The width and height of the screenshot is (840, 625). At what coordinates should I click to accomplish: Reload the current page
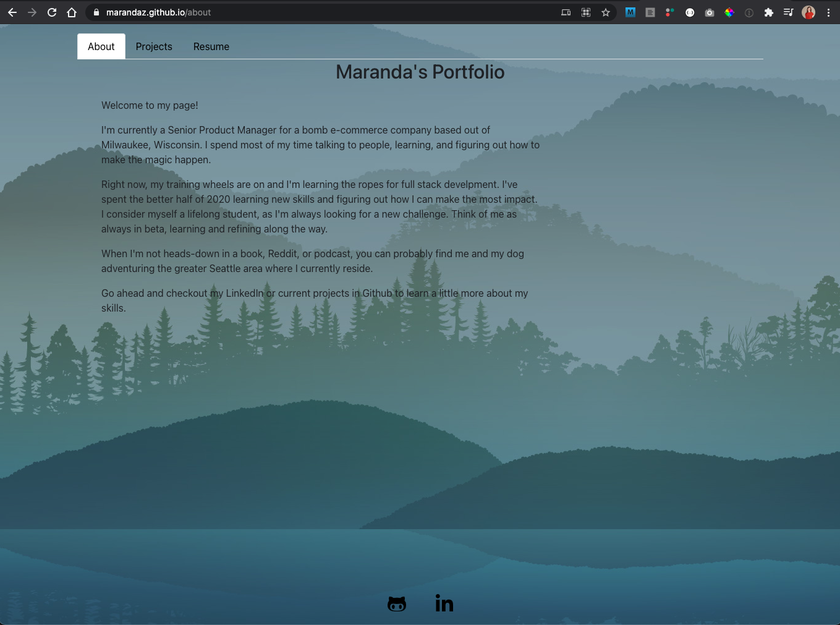tap(51, 12)
